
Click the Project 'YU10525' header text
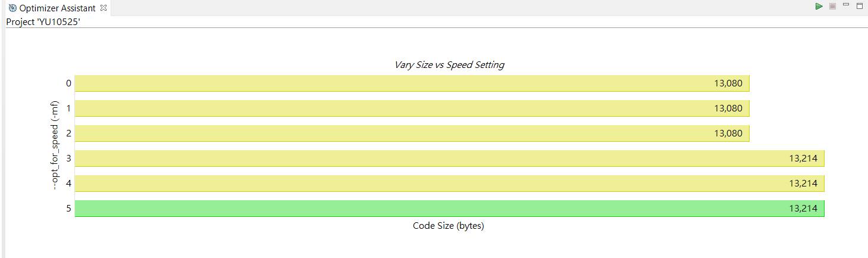pyautogui.click(x=43, y=21)
